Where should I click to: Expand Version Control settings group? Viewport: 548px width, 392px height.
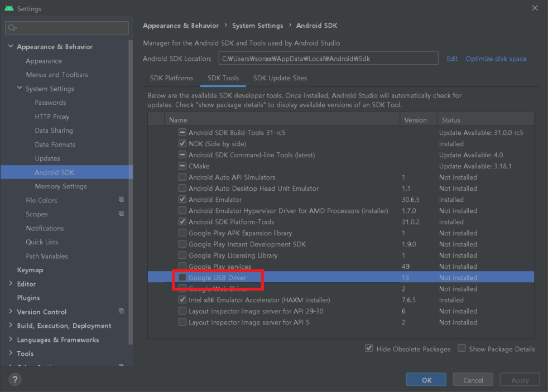coord(11,311)
